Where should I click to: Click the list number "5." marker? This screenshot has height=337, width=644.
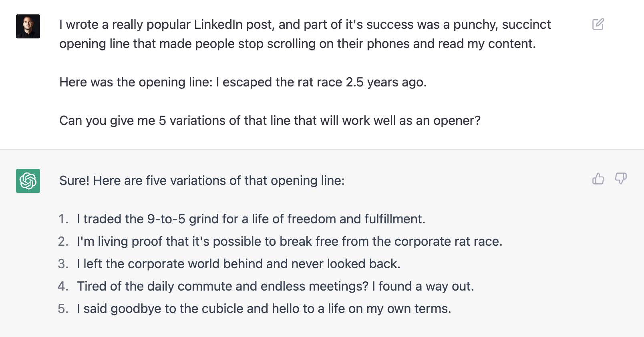(63, 309)
